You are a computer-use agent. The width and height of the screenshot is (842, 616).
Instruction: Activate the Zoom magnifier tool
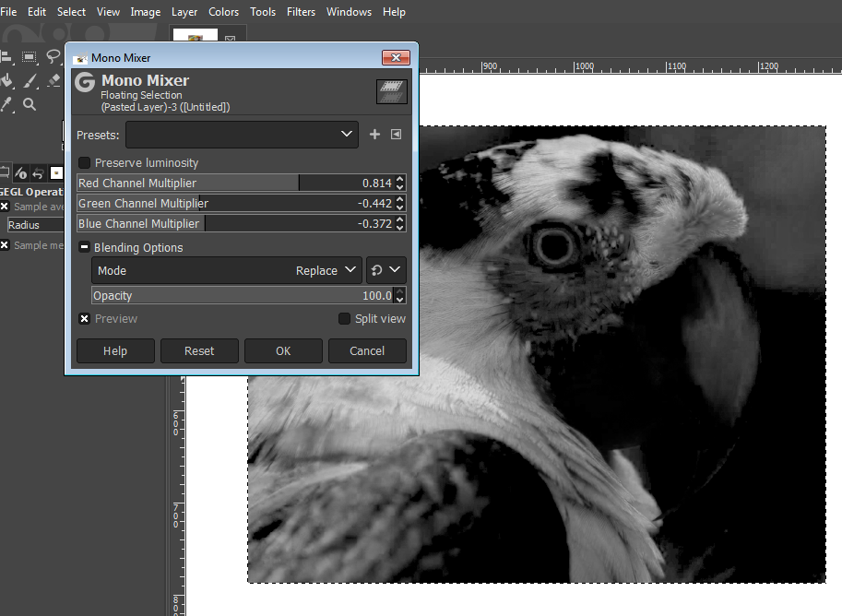pos(30,104)
